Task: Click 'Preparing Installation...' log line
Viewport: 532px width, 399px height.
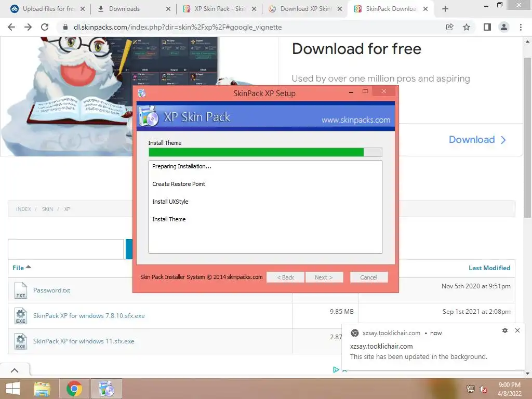Action: [x=181, y=166]
